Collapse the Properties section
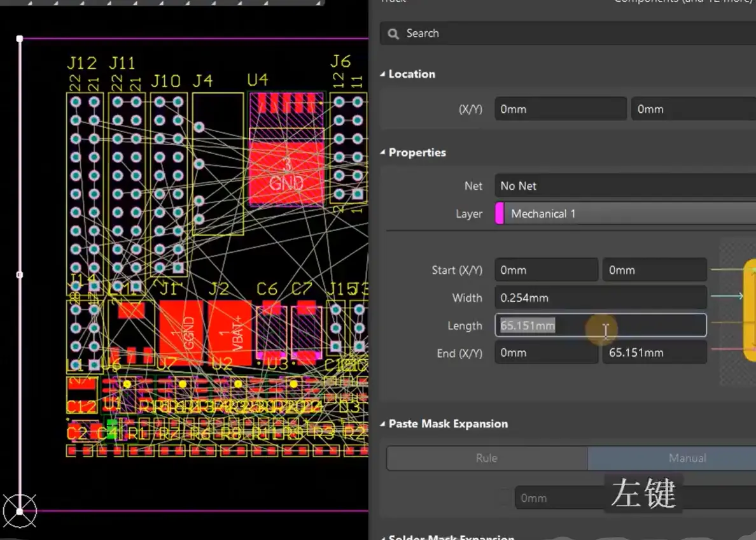The image size is (756, 540). coord(383,152)
